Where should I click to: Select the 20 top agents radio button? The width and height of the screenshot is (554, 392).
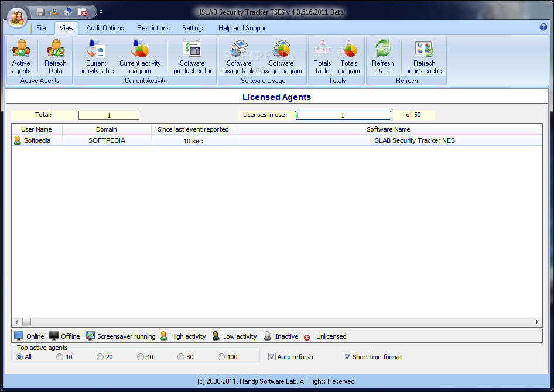coord(100,357)
